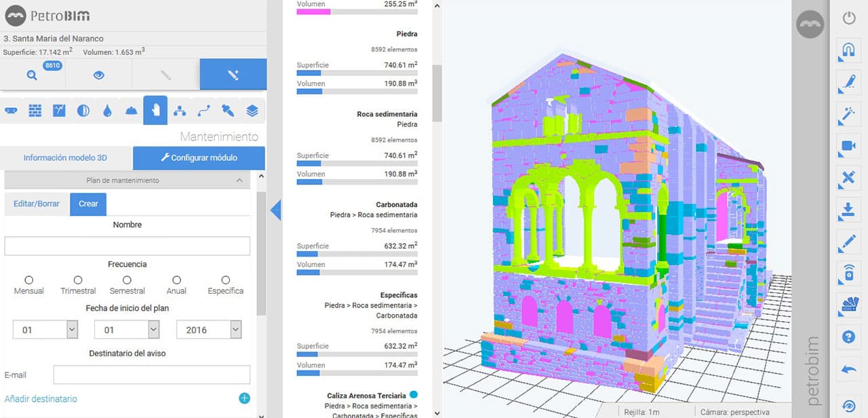This screenshot has height=418, width=868.
Task: Select the pencil draw tool in right toolbar
Action: (849, 242)
